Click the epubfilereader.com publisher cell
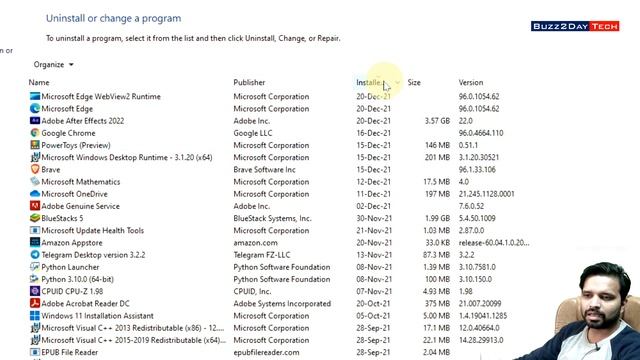 tap(266, 353)
